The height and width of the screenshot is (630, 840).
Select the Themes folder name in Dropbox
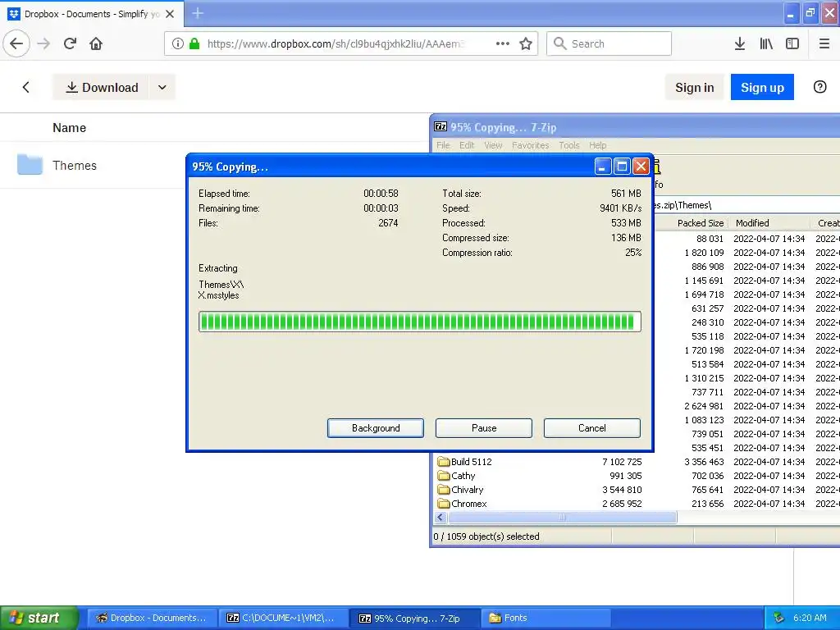75,166
